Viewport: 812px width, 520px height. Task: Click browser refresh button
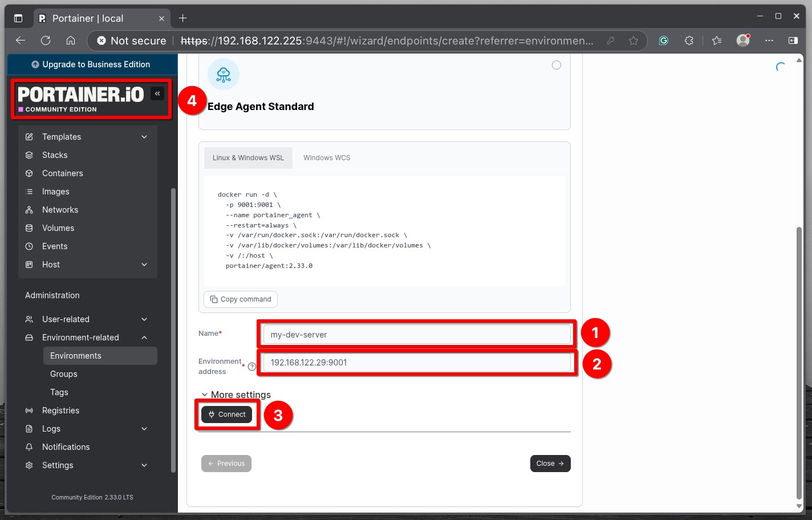tap(46, 40)
